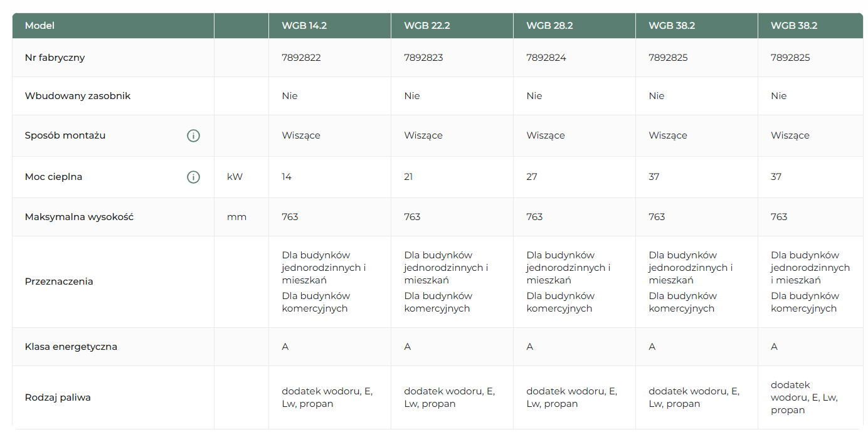Viewport: 868px width, 437px height.
Task: Click the 21 power value for WGB 22.2
Action: pyautogui.click(x=409, y=177)
